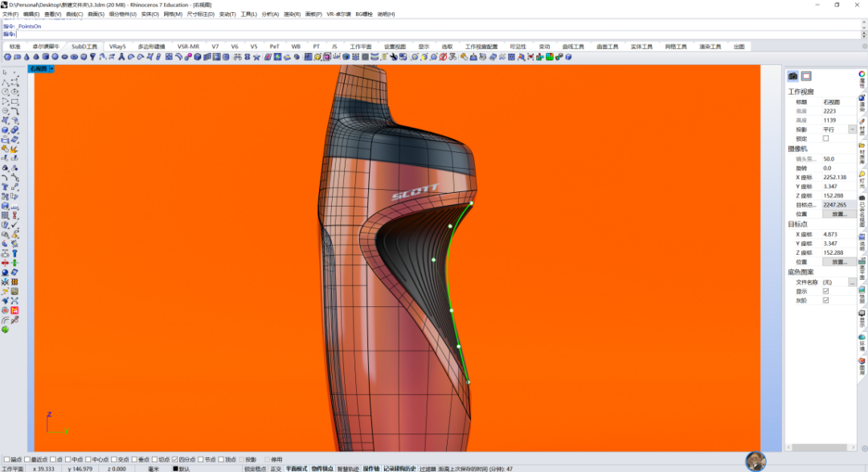This screenshot has height=472, width=868.
Task: Click the pink and blue spheres icon
Action: coord(187,56)
